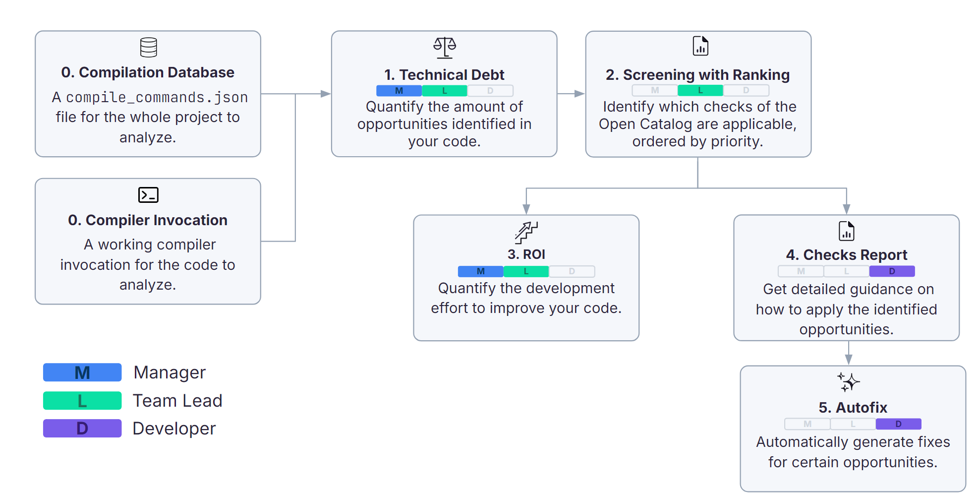
Task: Click the green L badge under Screening with Ranking
Action: tap(700, 90)
